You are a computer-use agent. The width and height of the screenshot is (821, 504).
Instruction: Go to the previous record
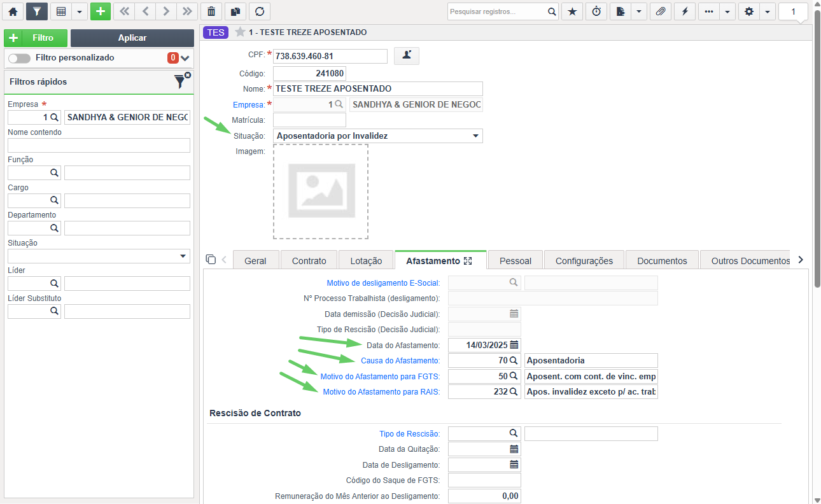coord(145,11)
